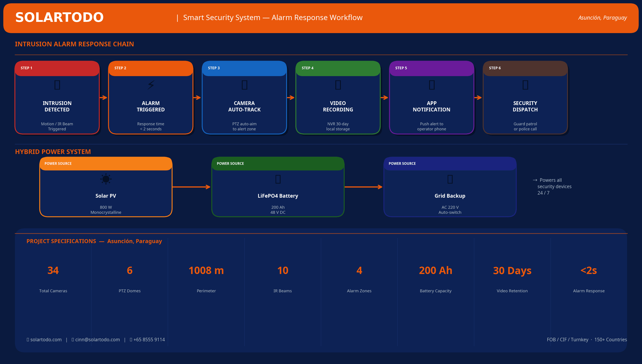Click the 200 Ah Battery Capacity value

click(x=436, y=270)
